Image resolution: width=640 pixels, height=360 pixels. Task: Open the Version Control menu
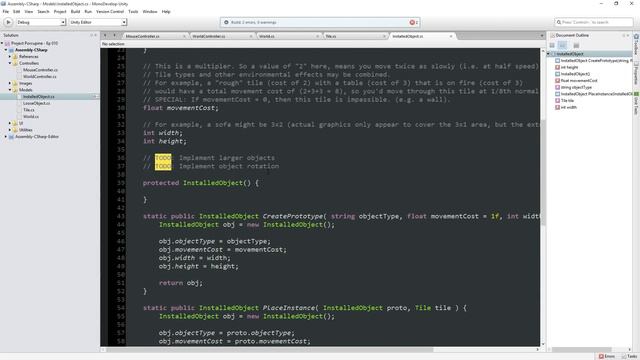point(110,11)
